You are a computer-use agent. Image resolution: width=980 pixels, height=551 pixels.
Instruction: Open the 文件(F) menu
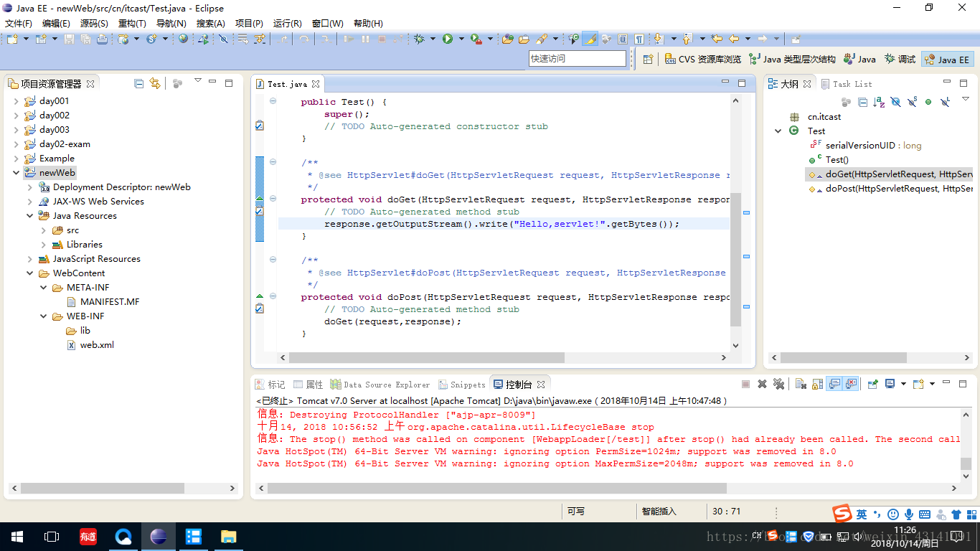click(19, 23)
